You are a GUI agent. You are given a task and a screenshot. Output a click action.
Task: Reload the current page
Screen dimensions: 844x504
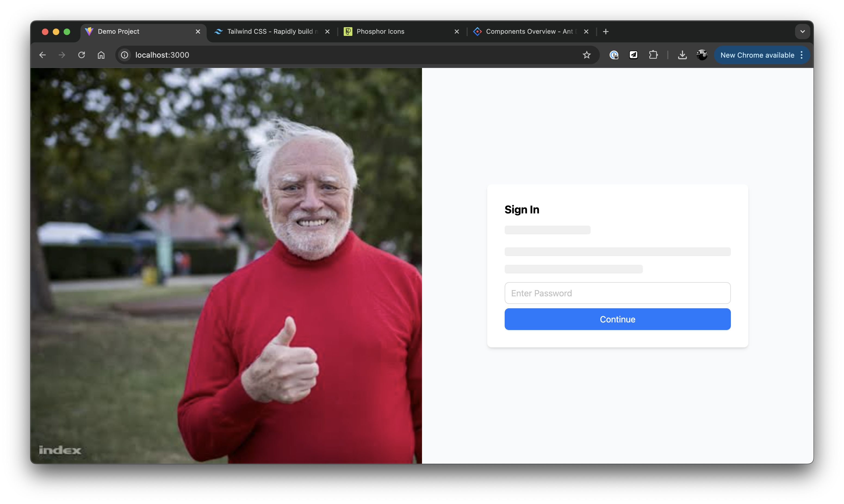tap(82, 55)
